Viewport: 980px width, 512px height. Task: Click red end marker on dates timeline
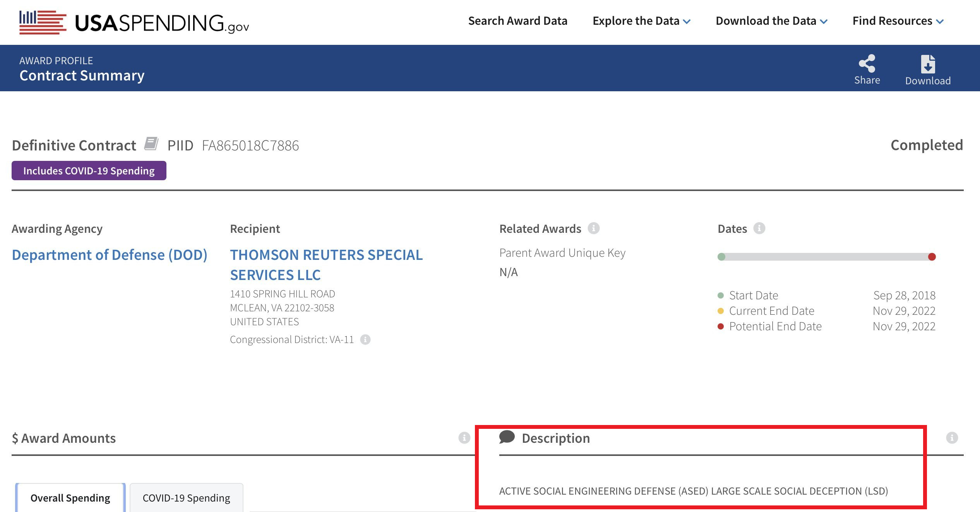pyautogui.click(x=932, y=257)
